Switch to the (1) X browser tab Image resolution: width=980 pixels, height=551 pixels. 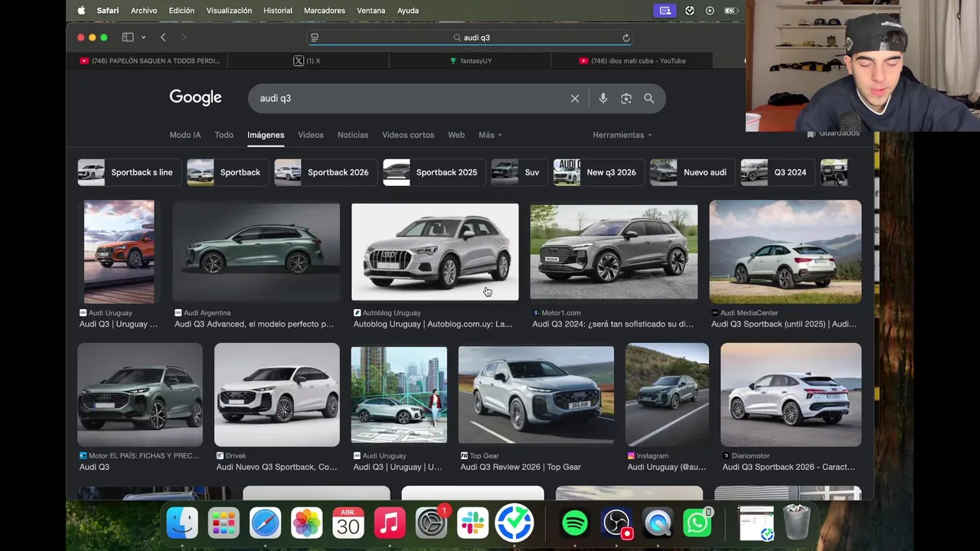309,61
